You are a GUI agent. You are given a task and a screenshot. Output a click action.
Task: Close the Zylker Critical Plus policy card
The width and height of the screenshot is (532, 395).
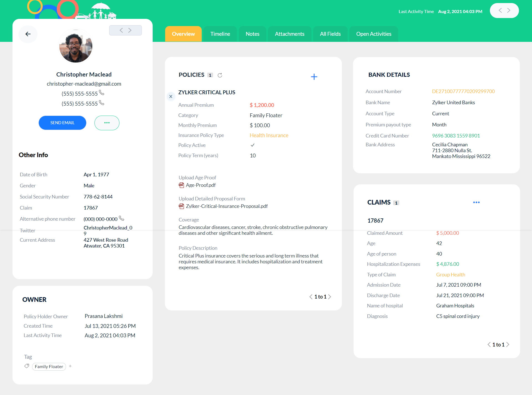(x=171, y=96)
